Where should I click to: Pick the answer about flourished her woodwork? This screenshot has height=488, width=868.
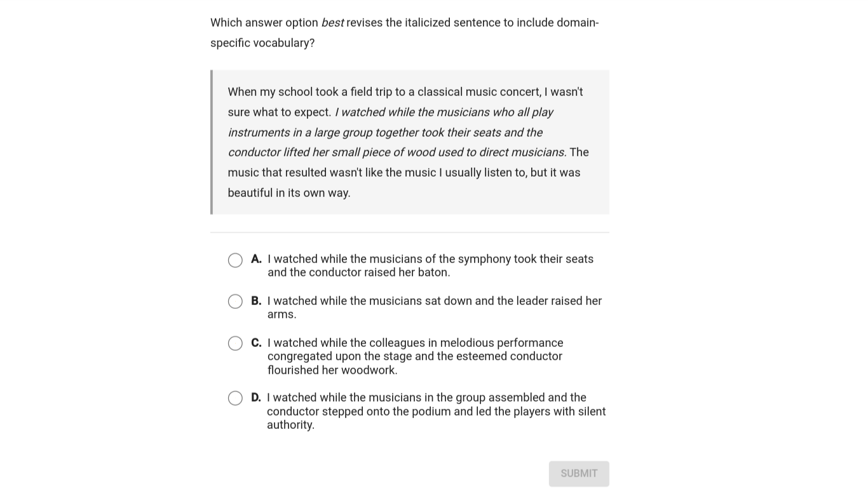coord(416,356)
